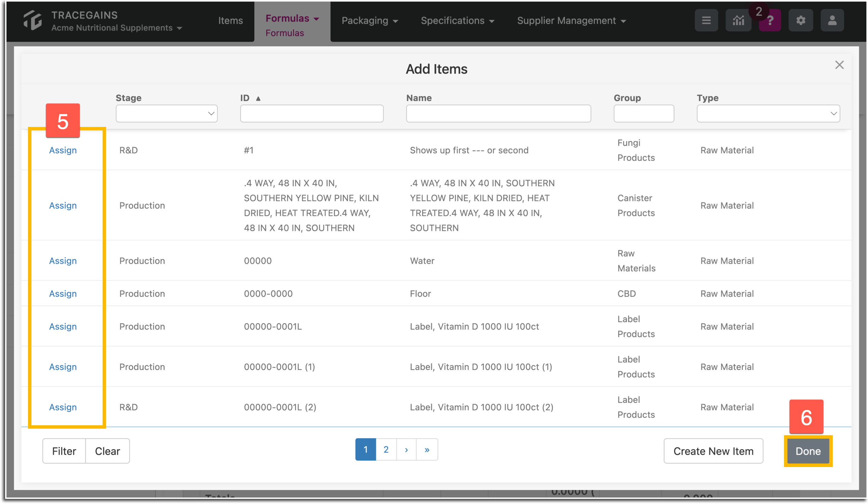Close the Add Items dialog
This screenshot has height=504, width=868.
[x=839, y=65]
